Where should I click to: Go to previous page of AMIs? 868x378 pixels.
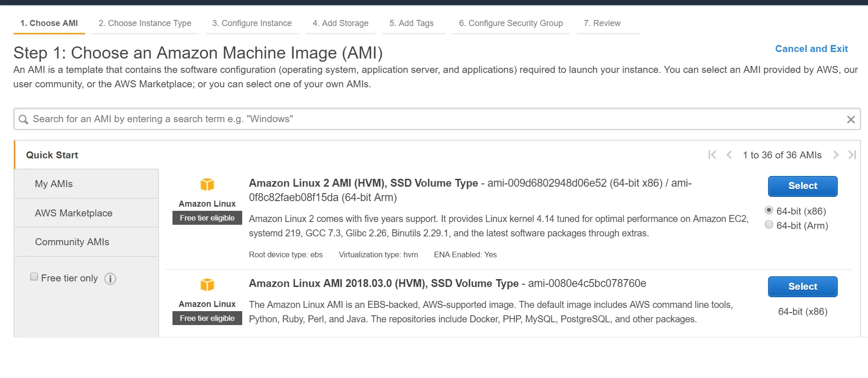click(729, 155)
